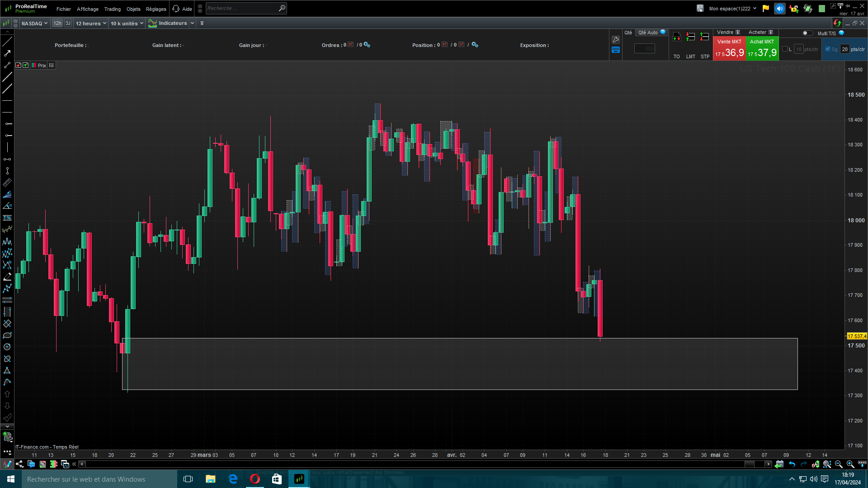Click the Achat MKT buy button
This screenshot has height=488, width=868.
coord(762,49)
